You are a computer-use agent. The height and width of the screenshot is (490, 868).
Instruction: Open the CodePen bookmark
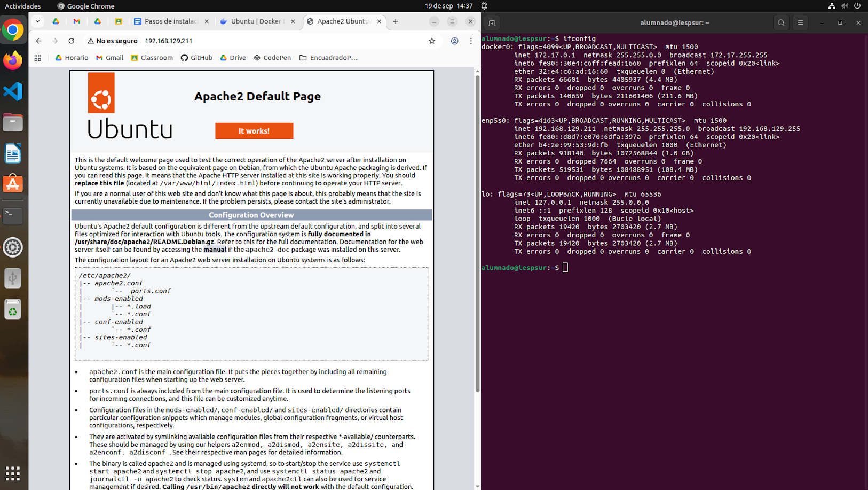point(272,58)
